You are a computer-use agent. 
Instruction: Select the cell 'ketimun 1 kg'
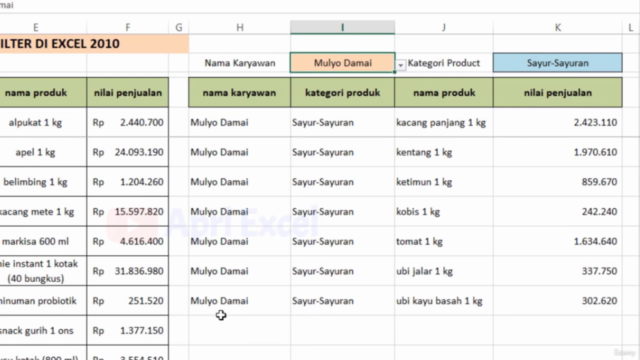444,182
